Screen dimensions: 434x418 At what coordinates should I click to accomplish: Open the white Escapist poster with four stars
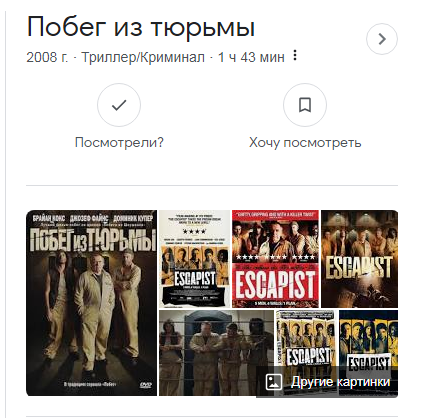194,259
